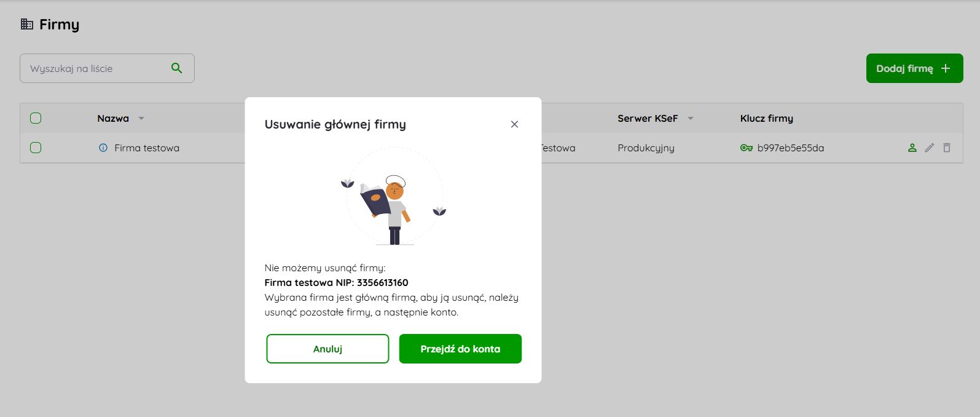Viewport: 980px width, 417px height.
Task: Click the info icon beside Firma testowa
Action: click(103, 148)
